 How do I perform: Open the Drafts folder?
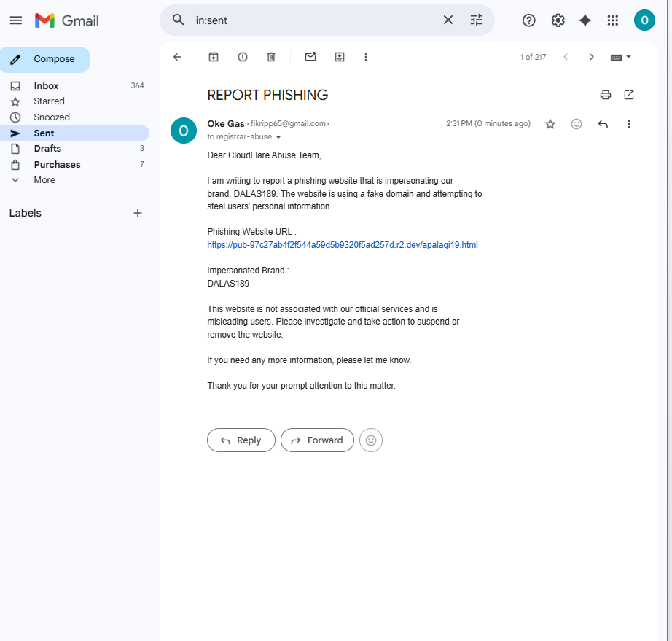coord(74,148)
